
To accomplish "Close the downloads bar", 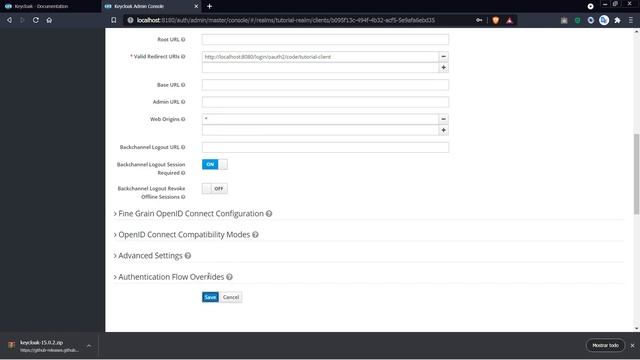I will pyautogui.click(x=632, y=345).
